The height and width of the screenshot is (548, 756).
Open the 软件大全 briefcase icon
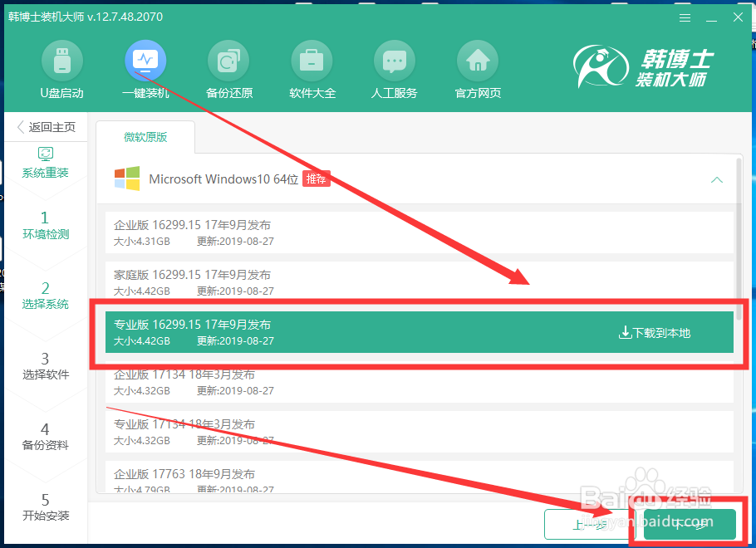[312, 61]
